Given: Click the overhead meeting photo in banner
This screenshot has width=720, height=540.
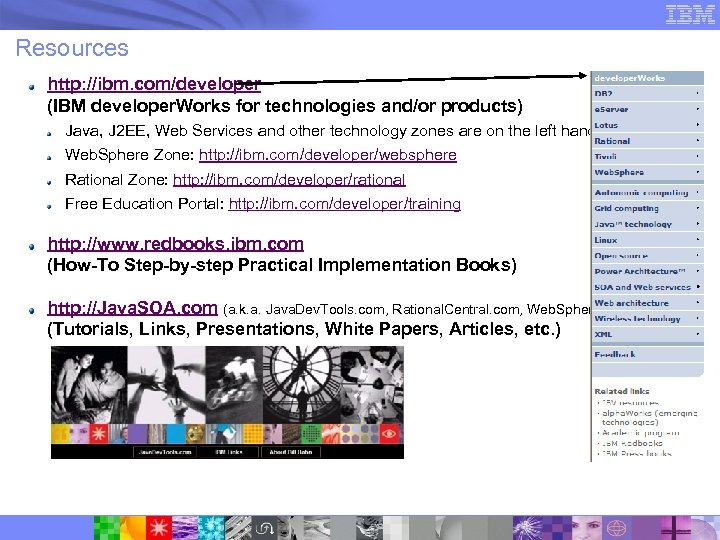Looking at the screenshot, I should [372, 385].
